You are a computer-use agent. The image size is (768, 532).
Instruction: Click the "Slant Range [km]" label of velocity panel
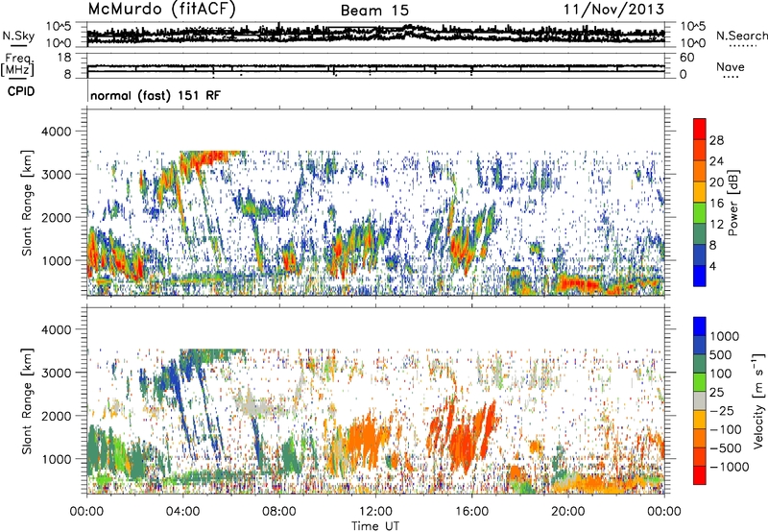(27, 401)
